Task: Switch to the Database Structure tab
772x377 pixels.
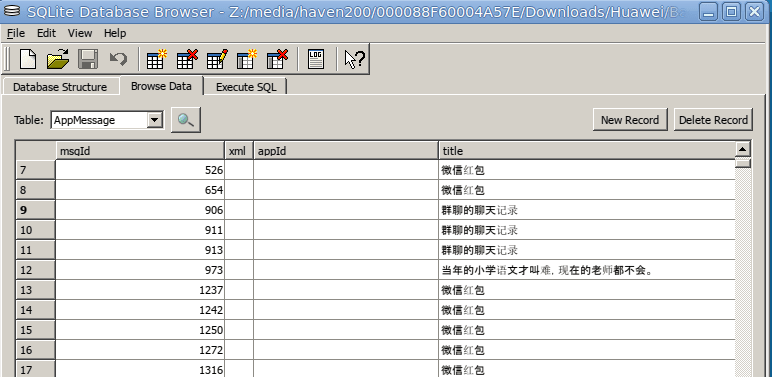Action: (60, 87)
